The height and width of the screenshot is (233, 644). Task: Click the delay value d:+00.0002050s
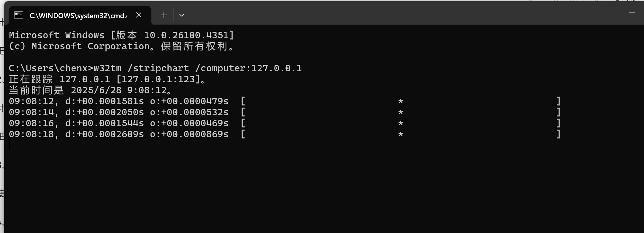click(x=104, y=112)
